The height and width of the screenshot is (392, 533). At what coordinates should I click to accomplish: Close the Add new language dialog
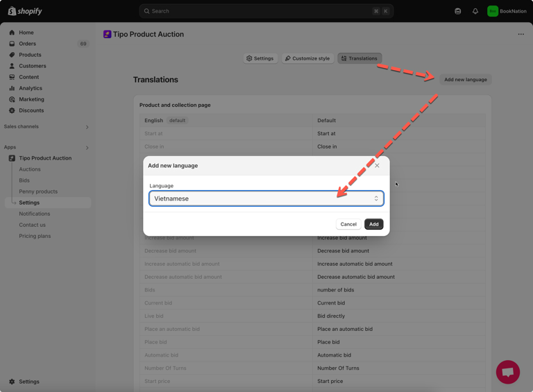(377, 166)
